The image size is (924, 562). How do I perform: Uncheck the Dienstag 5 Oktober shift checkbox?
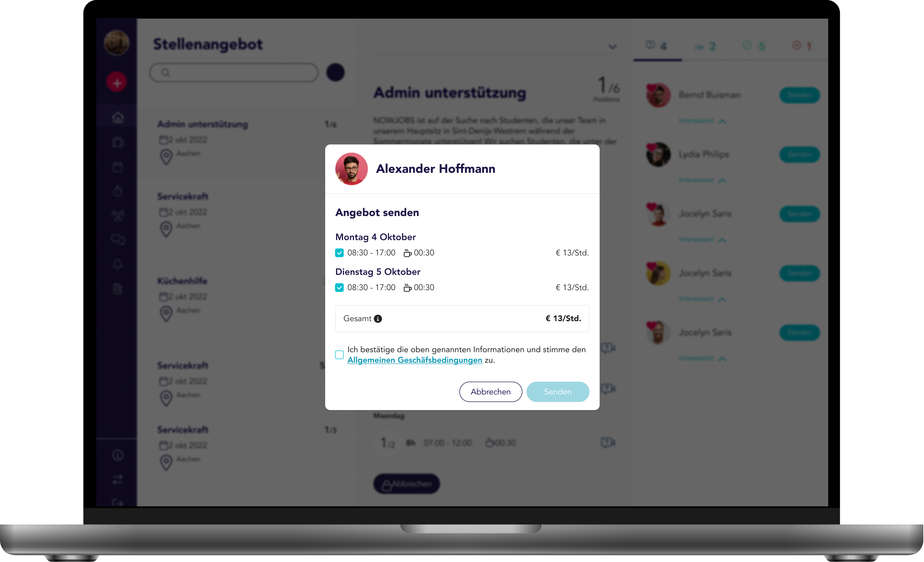pos(339,288)
